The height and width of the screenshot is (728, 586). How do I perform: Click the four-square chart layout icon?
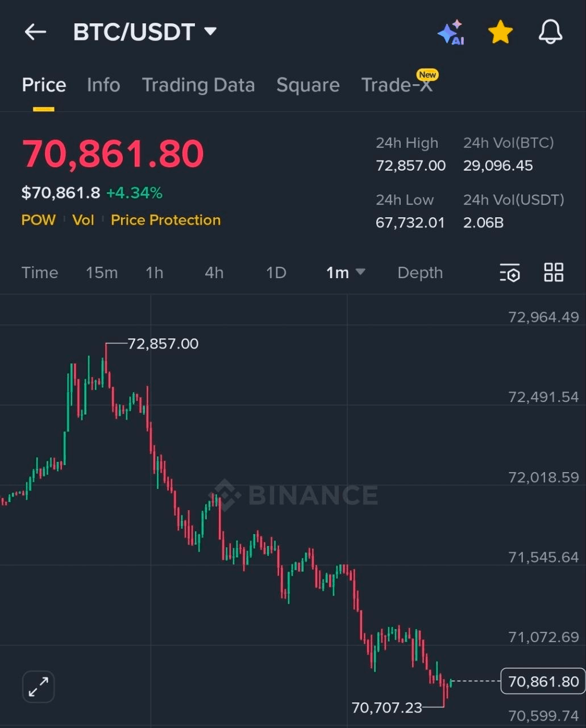coord(554,272)
